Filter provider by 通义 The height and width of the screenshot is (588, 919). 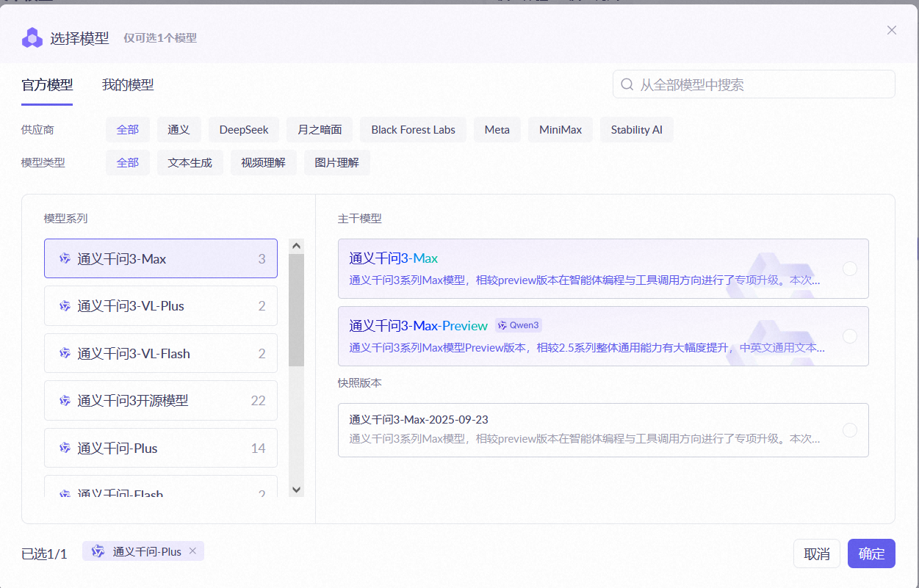click(x=179, y=130)
